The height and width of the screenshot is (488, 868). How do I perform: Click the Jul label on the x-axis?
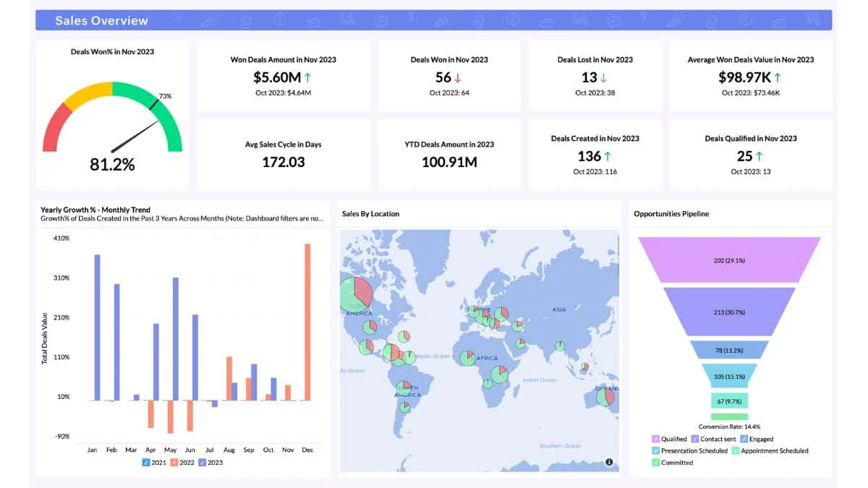[210, 450]
